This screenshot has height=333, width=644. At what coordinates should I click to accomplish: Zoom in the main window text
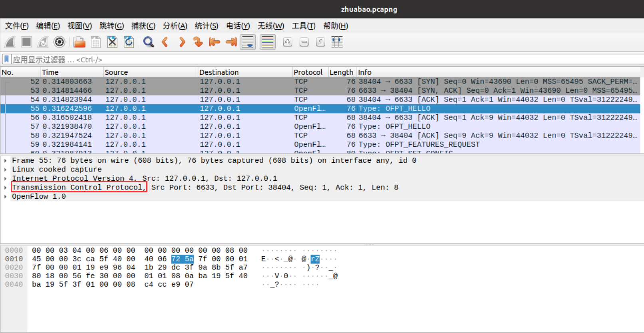click(x=288, y=42)
